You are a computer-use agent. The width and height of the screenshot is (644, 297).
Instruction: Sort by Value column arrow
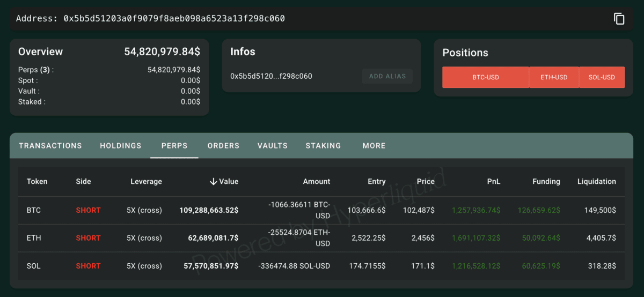click(213, 182)
